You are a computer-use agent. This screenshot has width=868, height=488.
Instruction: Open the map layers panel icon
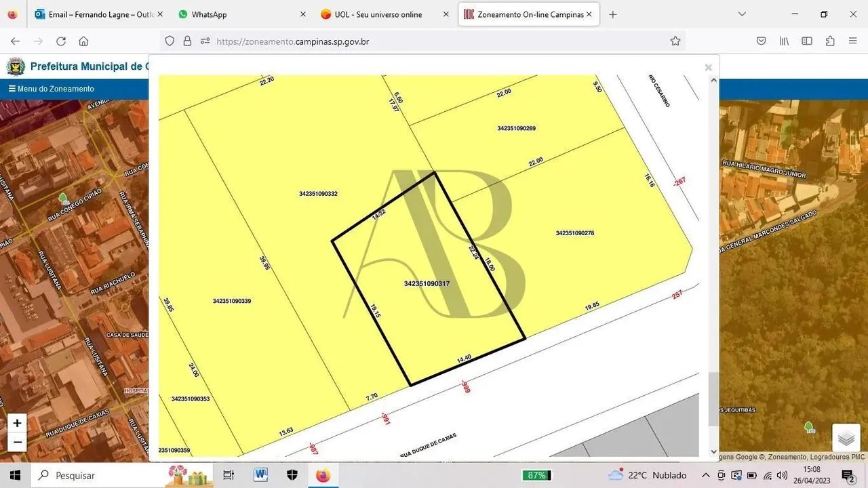846,438
